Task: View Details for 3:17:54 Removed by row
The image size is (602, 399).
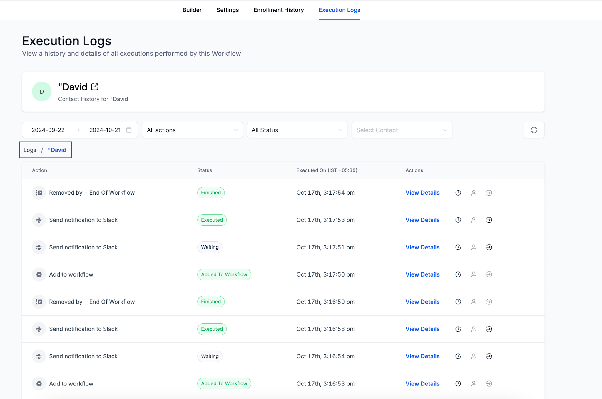Action: [422, 193]
